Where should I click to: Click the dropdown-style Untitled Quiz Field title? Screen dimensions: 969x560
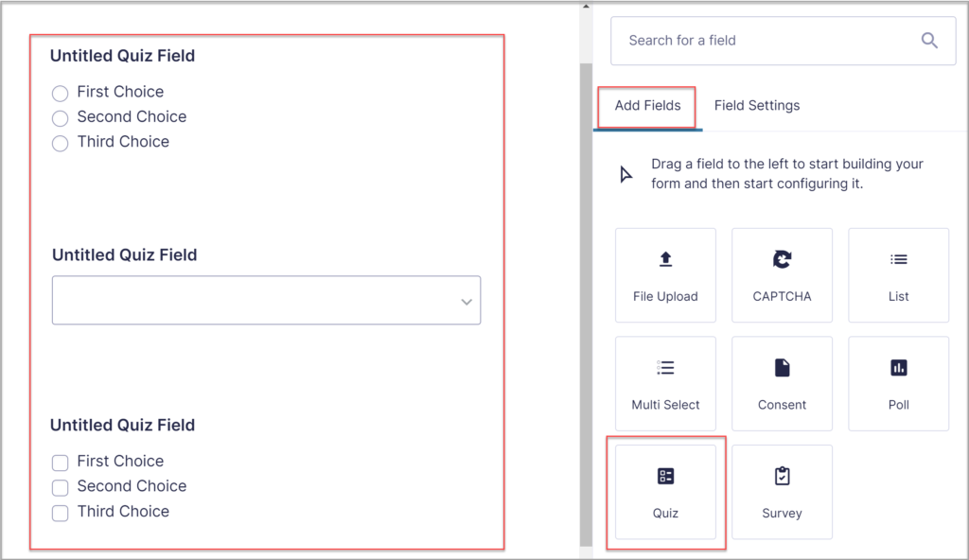[x=123, y=254]
